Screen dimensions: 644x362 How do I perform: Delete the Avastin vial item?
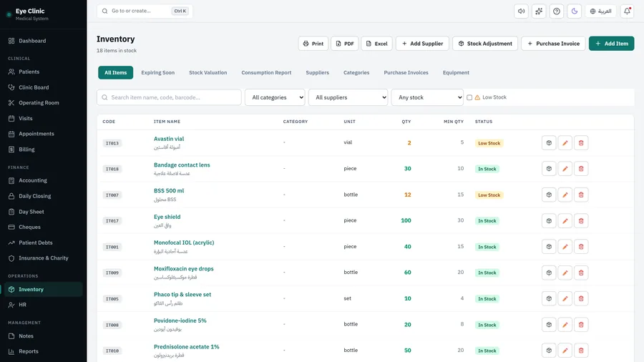(x=581, y=143)
